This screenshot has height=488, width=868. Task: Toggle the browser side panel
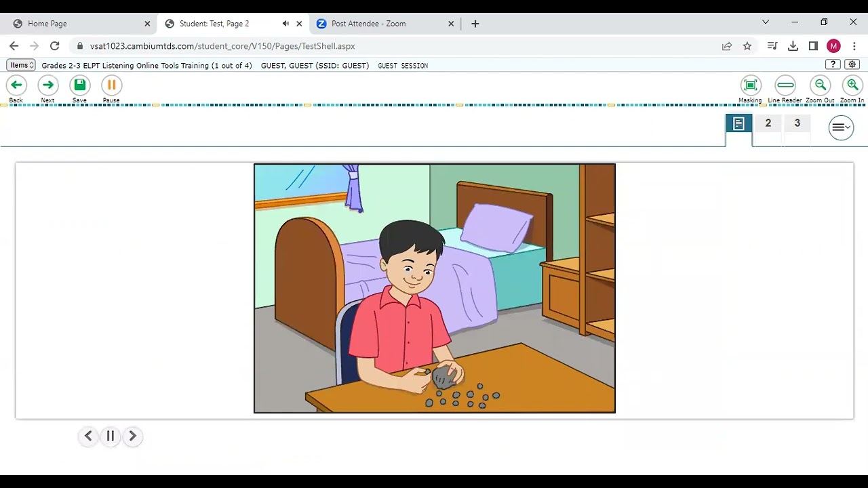[813, 46]
